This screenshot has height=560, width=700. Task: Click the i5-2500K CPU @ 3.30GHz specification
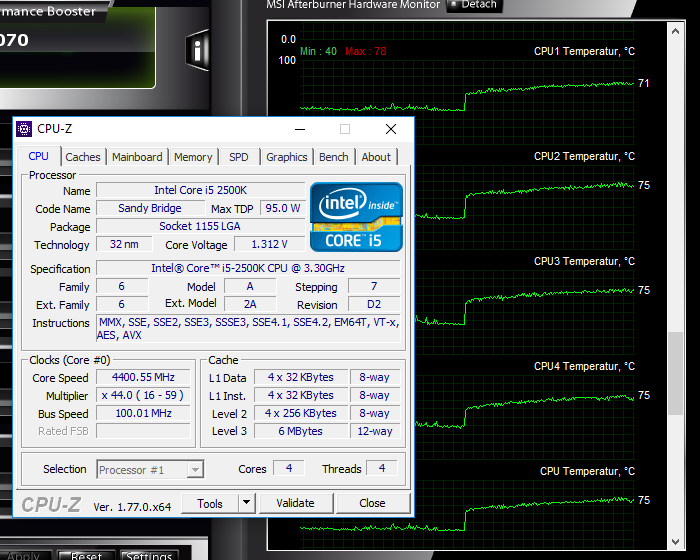point(248,268)
